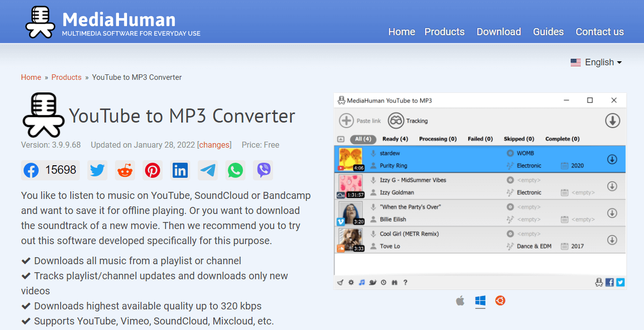Click the stardew track thumbnail

click(x=351, y=159)
